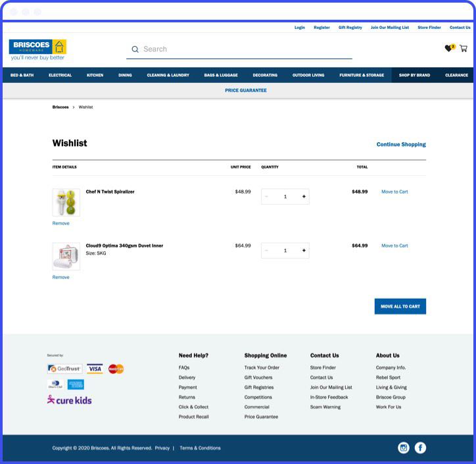Open Chef N Twist Spiralizer product title
Image resolution: width=476 pixels, height=464 pixels.
pyautogui.click(x=110, y=192)
